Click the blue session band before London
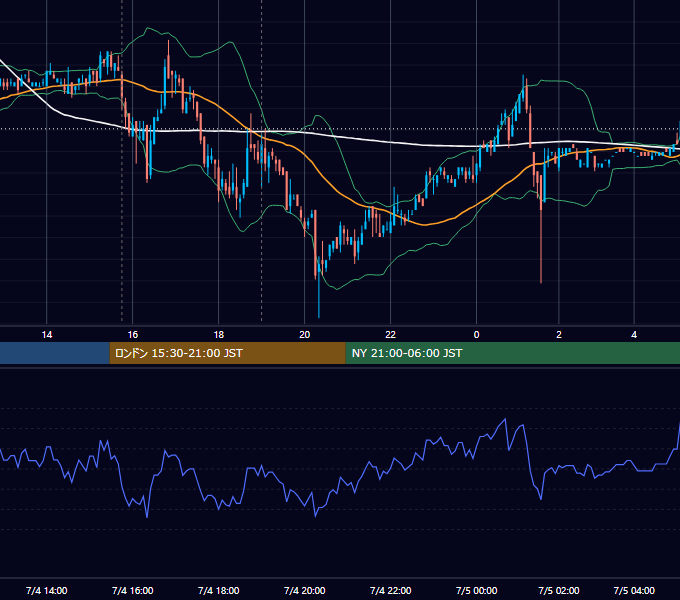 tap(55, 353)
